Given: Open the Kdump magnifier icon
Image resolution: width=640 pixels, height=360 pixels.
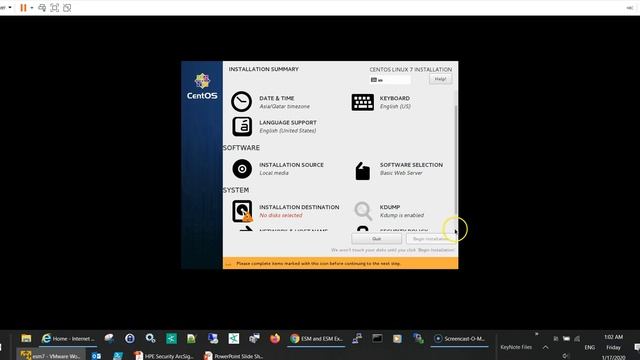Looking at the screenshot, I should pos(363,211).
